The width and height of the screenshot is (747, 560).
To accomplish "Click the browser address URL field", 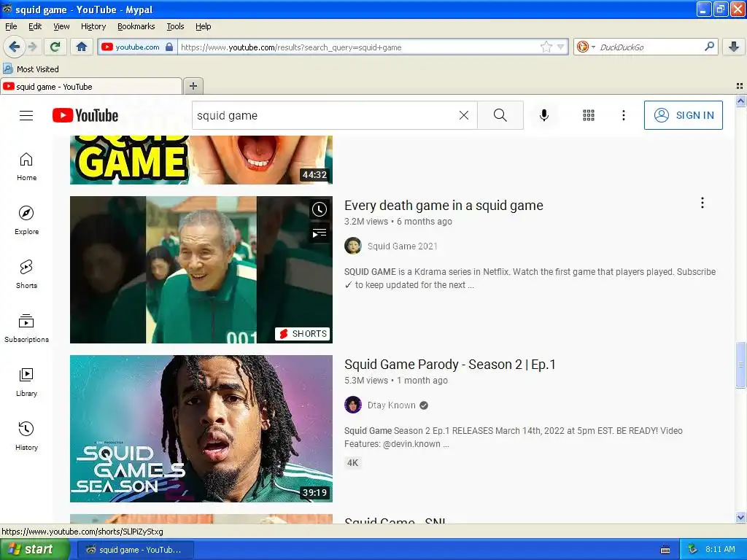I will click(x=359, y=47).
